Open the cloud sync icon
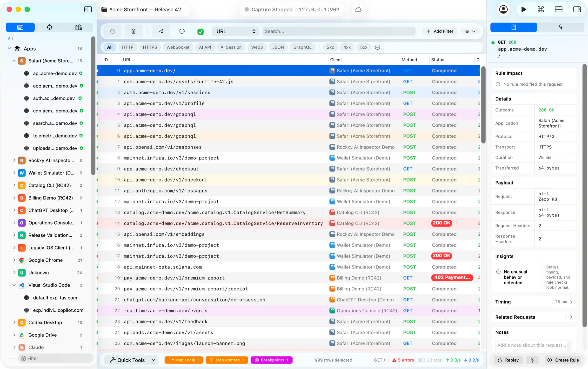 coord(358,9)
